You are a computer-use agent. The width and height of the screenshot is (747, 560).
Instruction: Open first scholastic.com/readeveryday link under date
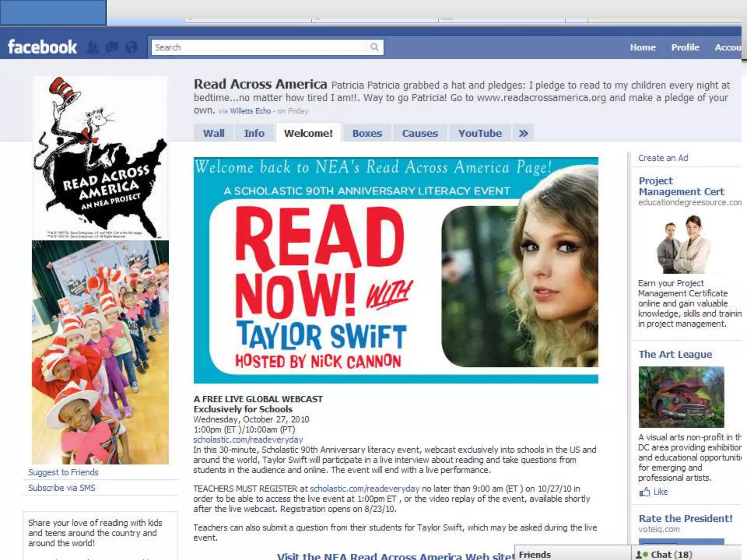click(x=248, y=440)
